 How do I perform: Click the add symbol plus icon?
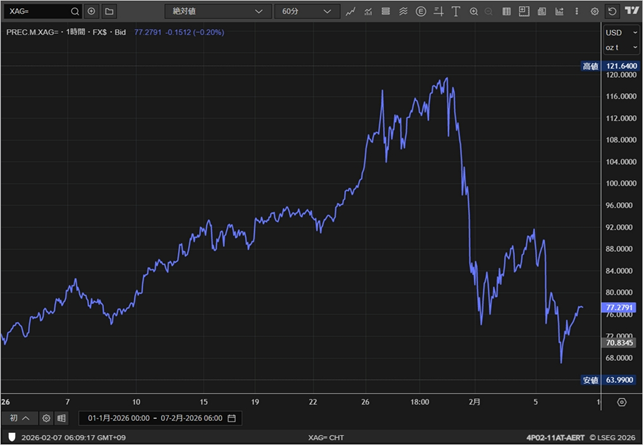92,11
